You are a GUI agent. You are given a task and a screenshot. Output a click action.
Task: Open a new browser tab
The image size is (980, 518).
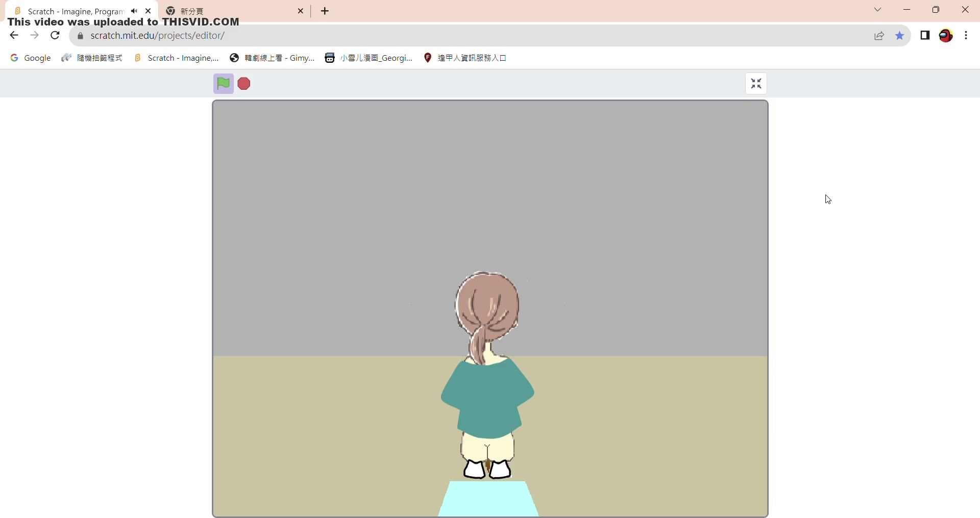(x=325, y=11)
